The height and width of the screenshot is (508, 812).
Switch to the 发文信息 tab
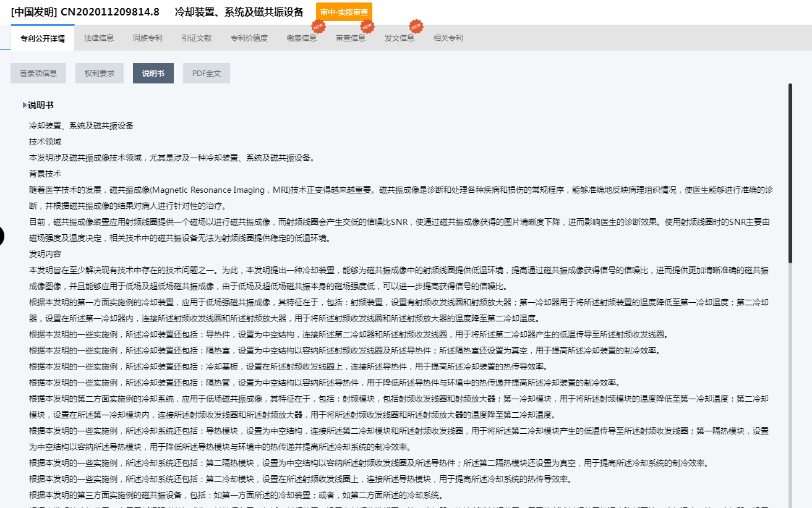coord(400,38)
